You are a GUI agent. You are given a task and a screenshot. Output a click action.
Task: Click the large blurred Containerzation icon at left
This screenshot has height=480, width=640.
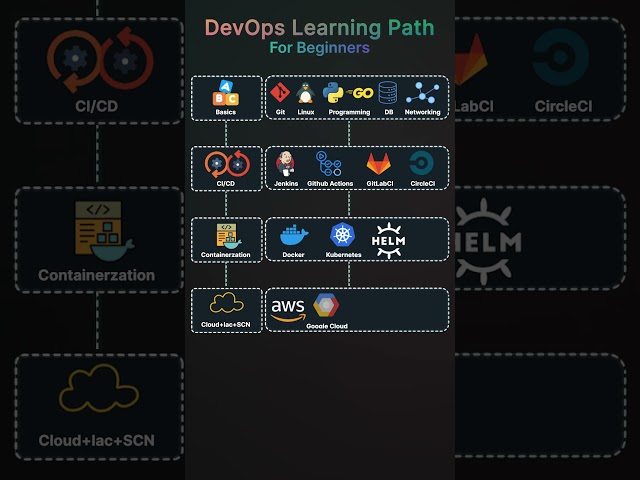coord(104,231)
